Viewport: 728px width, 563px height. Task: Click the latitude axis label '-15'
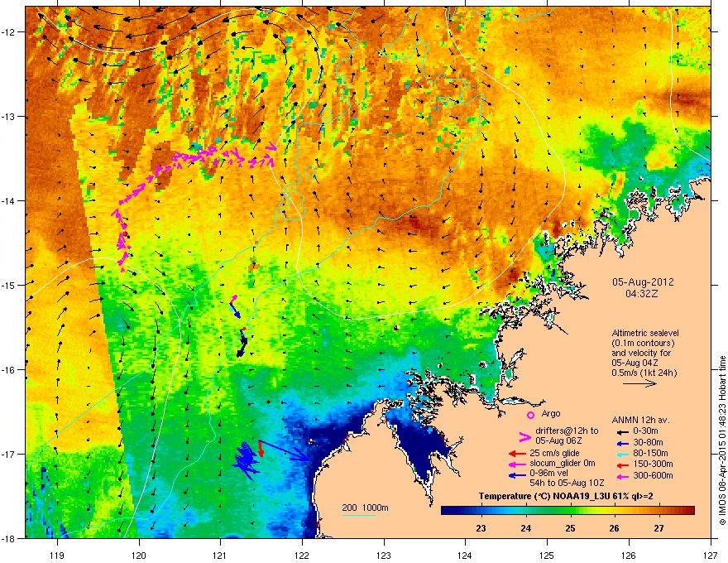(x=8, y=285)
